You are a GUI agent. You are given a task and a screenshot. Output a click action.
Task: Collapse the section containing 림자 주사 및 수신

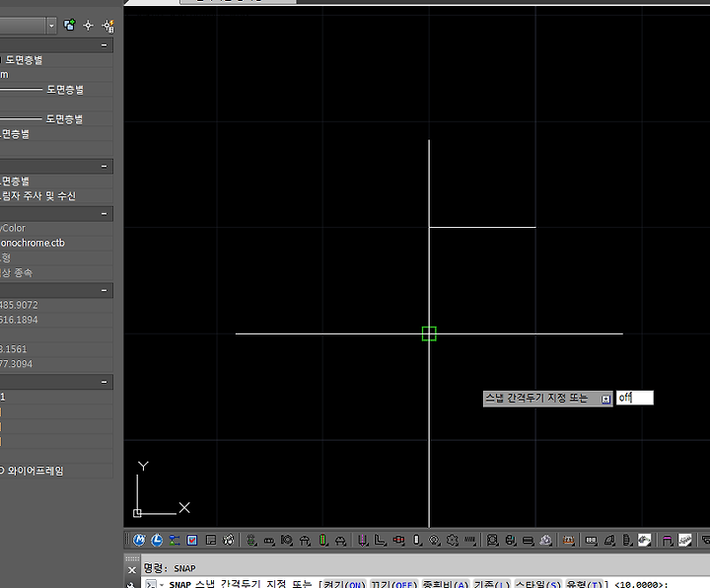coord(105,167)
